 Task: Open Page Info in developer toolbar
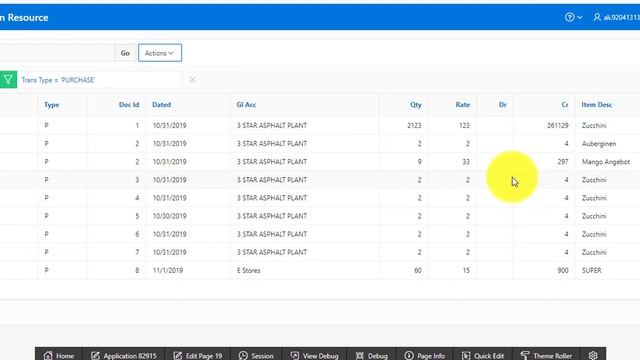424,355
